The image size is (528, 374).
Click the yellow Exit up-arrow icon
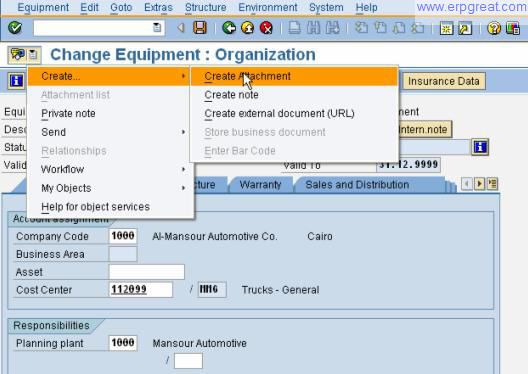point(248,28)
